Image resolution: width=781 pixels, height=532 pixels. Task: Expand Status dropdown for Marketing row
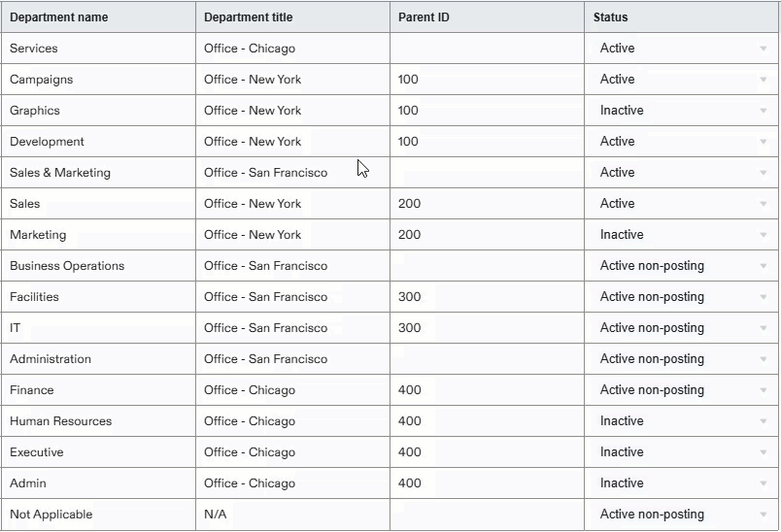(763, 235)
